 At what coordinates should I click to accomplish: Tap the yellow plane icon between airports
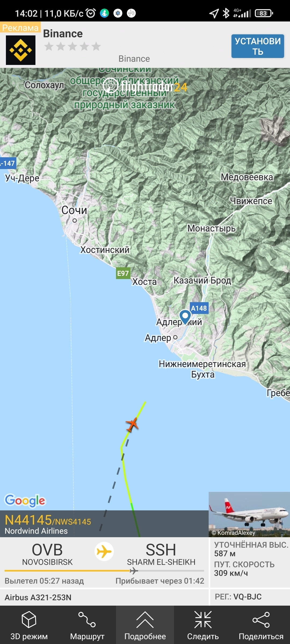(x=104, y=552)
